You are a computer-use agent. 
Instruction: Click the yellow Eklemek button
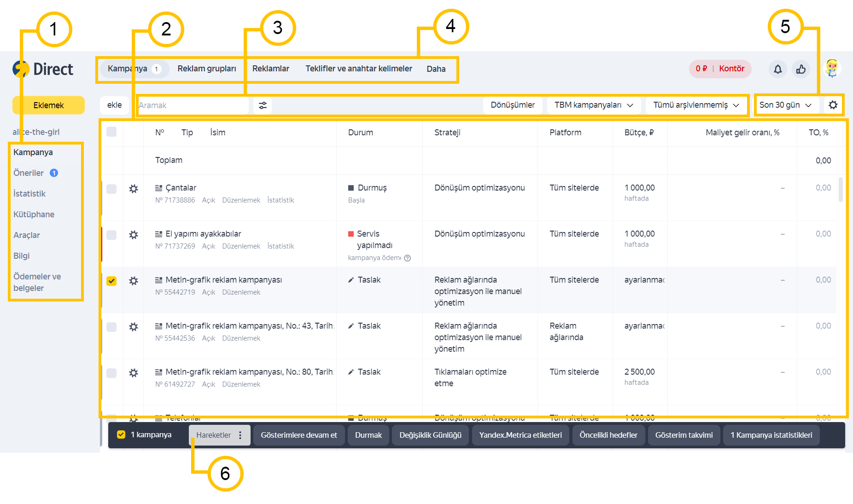point(48,105)
